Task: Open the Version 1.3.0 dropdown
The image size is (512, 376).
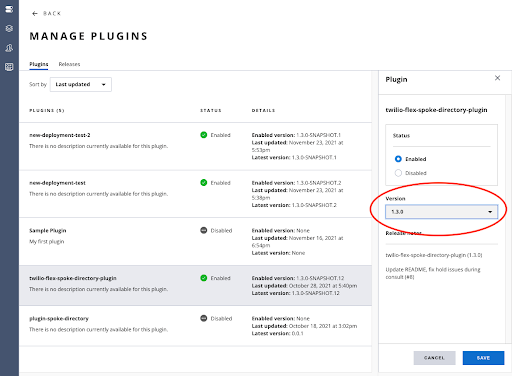Action: point(441,212)
